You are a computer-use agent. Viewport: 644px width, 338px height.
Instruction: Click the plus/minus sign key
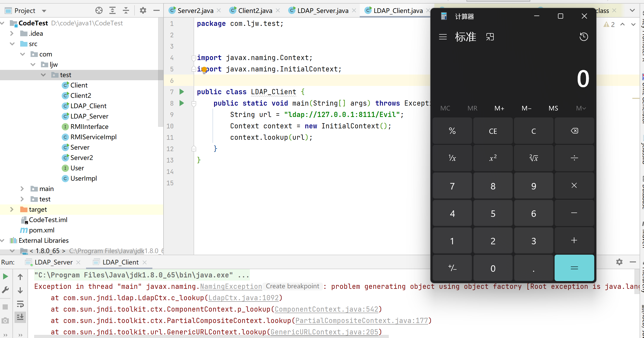pos(452,268)
